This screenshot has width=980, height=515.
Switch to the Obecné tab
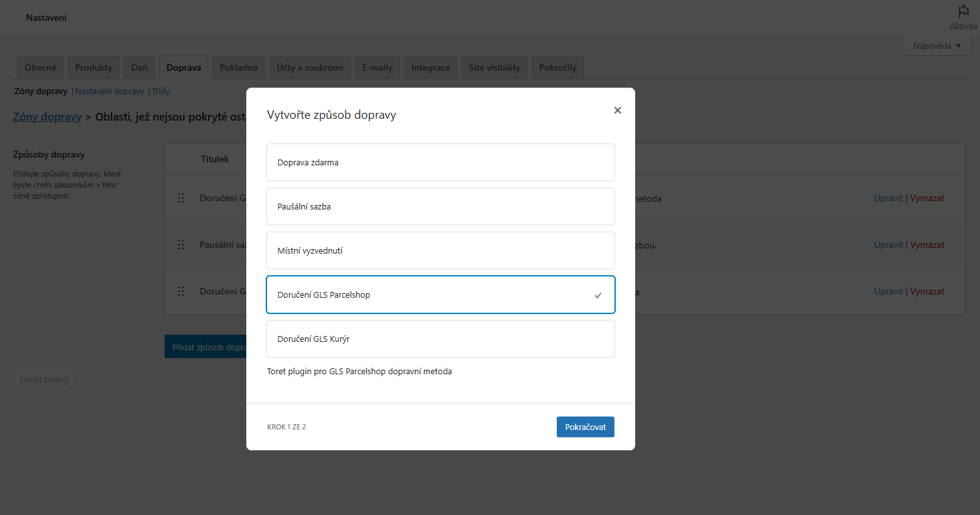(40, 67)
